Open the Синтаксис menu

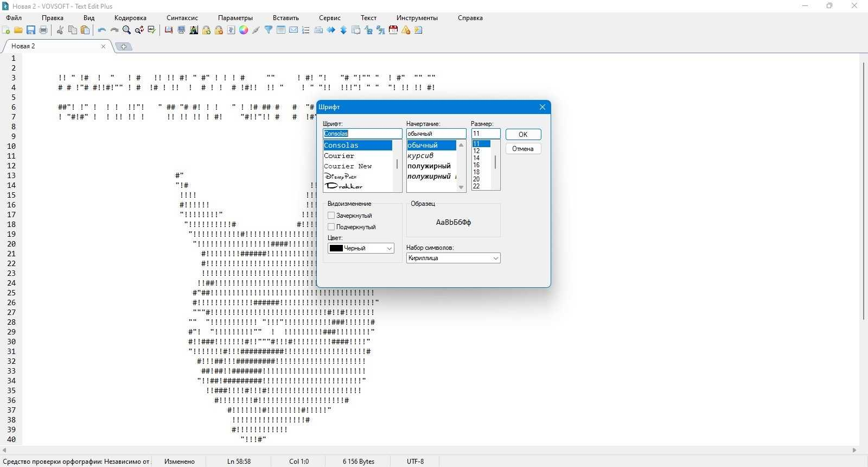click(x=182, y=18)
